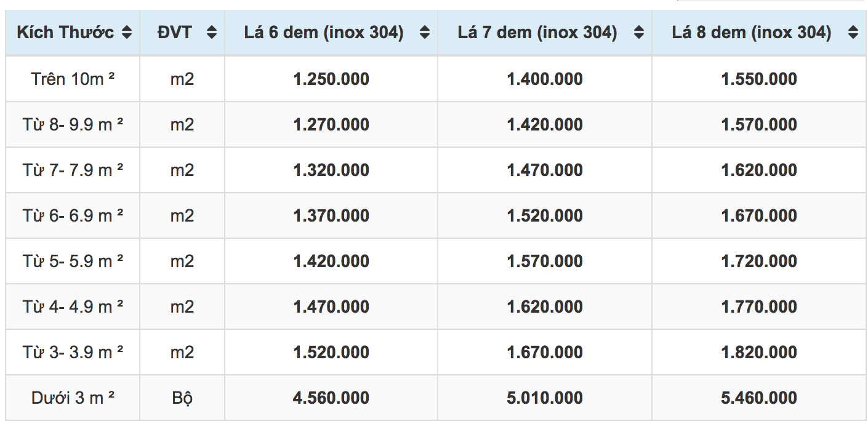Click sort arrows next to ĐVT header
Image resolution: width=868 pixels, height=421 pixels.
212,33
